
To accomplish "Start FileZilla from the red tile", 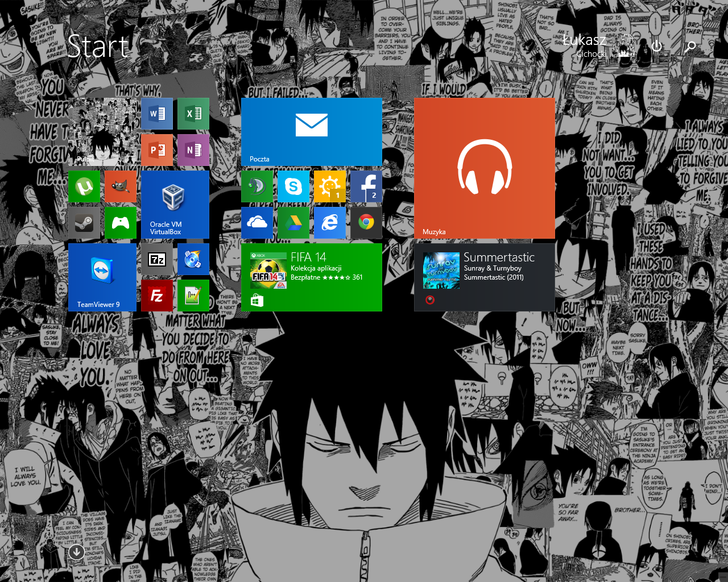I will [157, 296].
